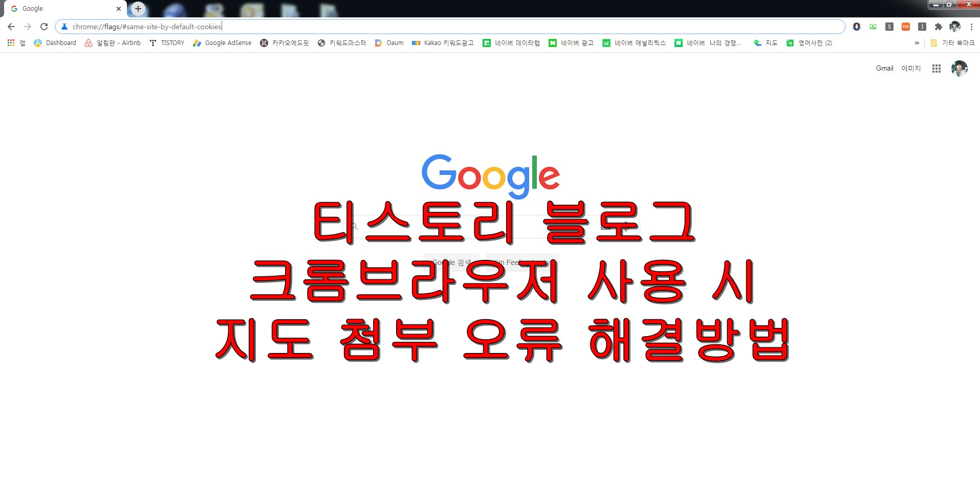Open the Extensions puzzle-piece menu
This screenshot has height=487, width=980.
939,27
